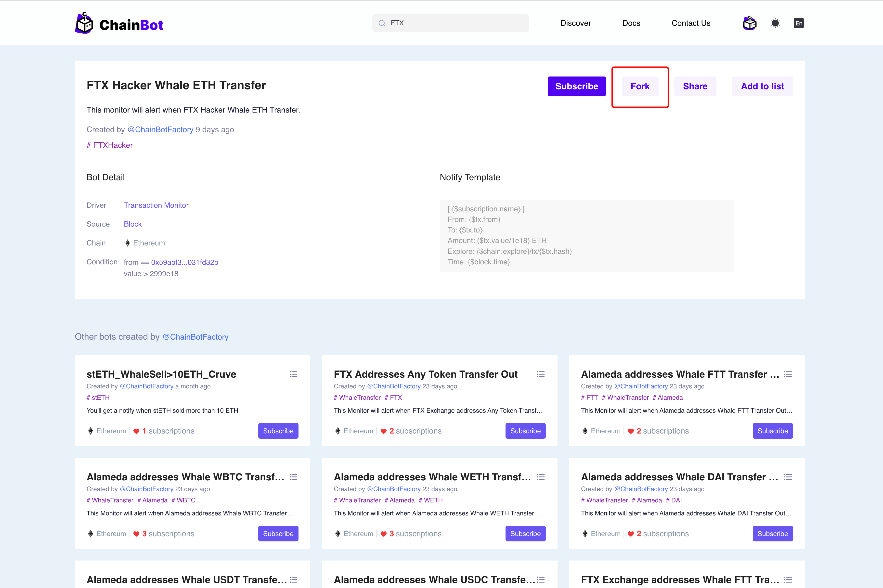
Task: Open list menu on Alameda WBTC card
Action: pos(293,477)
